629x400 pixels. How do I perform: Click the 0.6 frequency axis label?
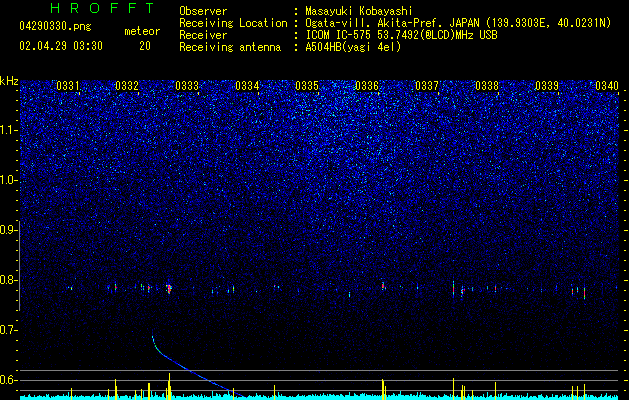(x=8, y=380)
